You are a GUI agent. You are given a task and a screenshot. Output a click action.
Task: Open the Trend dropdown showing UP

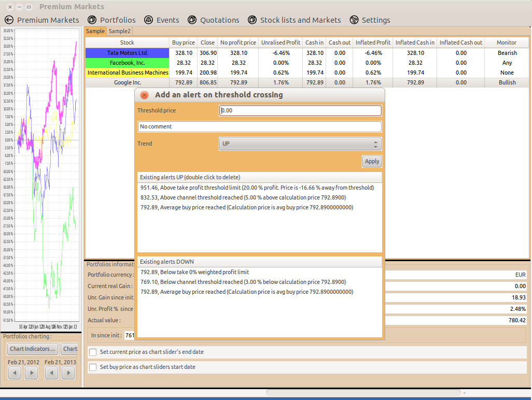pos(300,144)
